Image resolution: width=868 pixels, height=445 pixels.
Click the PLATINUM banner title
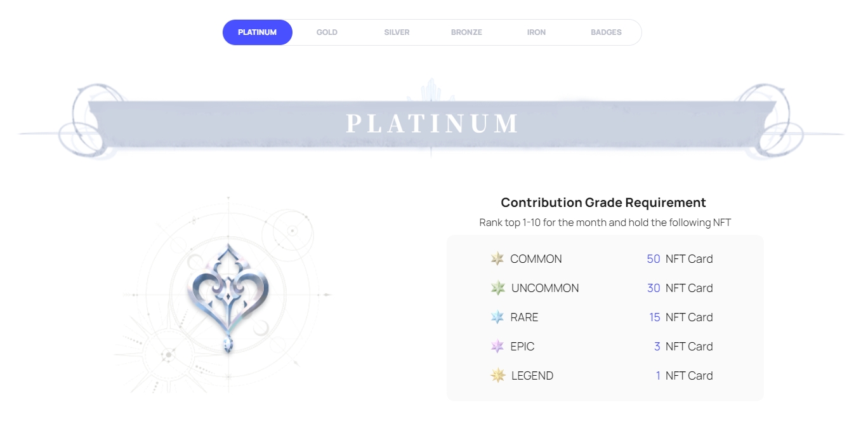tap(433, 123)
